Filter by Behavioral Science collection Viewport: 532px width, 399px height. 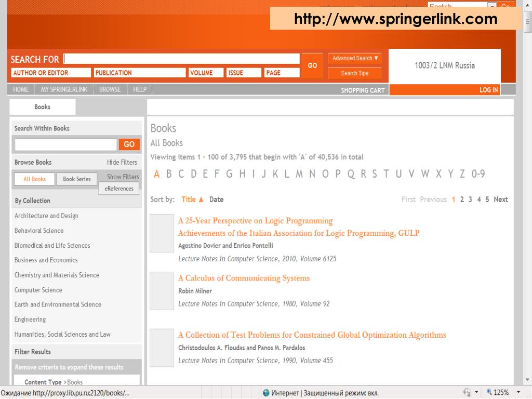click(39, 231)
